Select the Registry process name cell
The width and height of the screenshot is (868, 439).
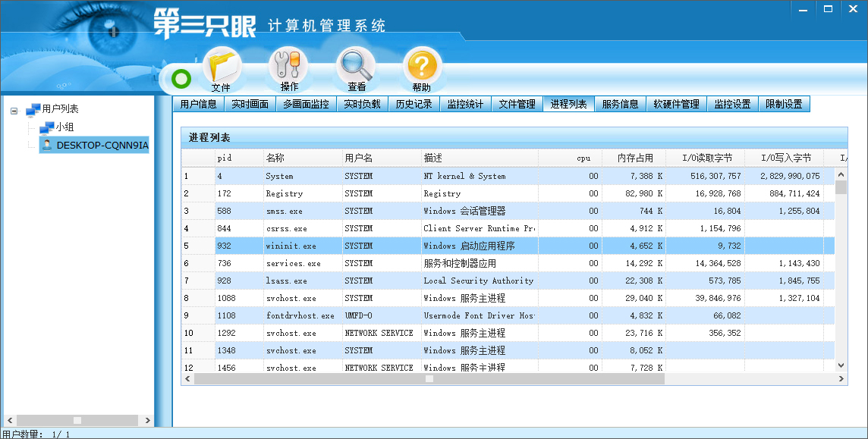tap(303, 193)
